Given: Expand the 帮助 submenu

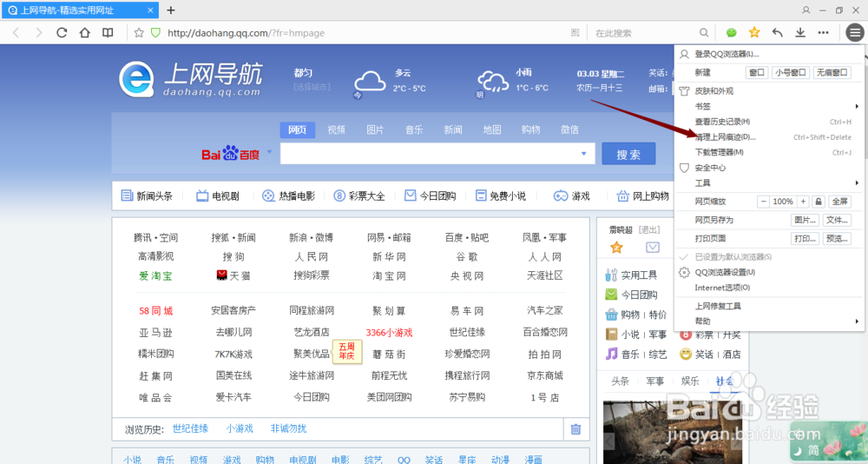Looking at the screenshot, I should pyautogui.click(x=769, y=321).
